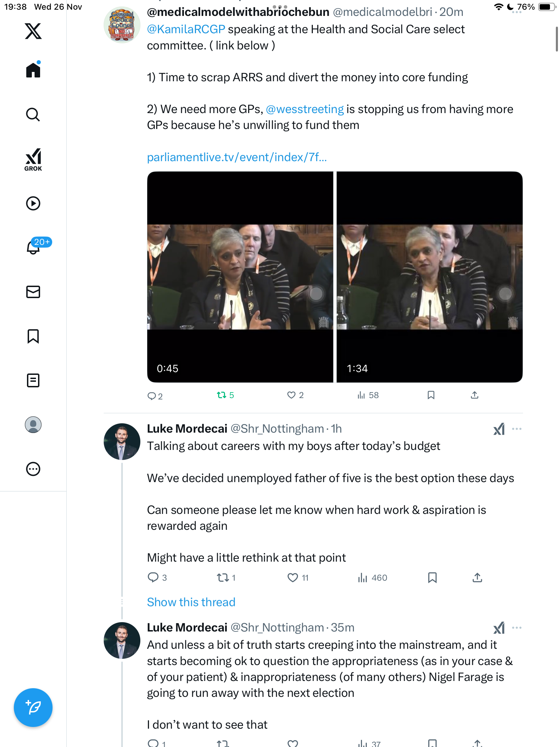
Task: Open Notifications bell with 20+ badge
Action: pos(33,247)
